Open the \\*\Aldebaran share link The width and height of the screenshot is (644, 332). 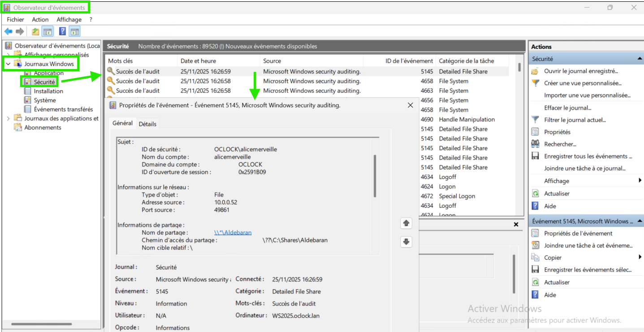(x=233, y=232)
